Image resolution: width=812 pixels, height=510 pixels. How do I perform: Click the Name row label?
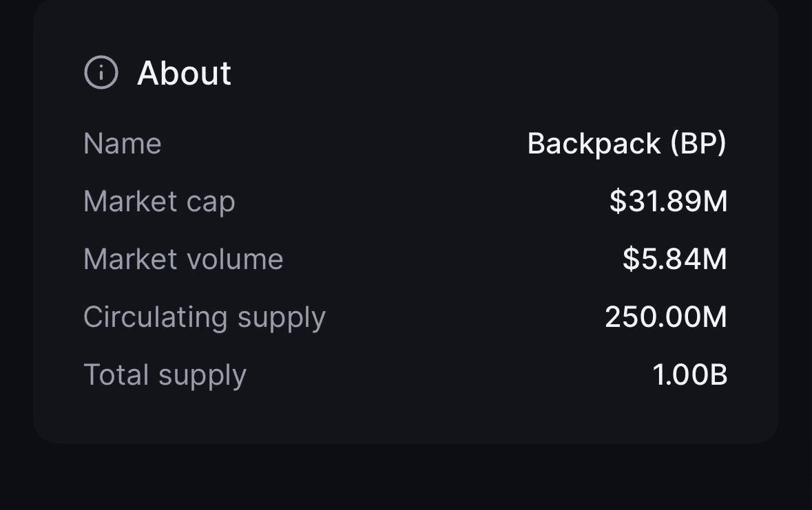[123, 144]
